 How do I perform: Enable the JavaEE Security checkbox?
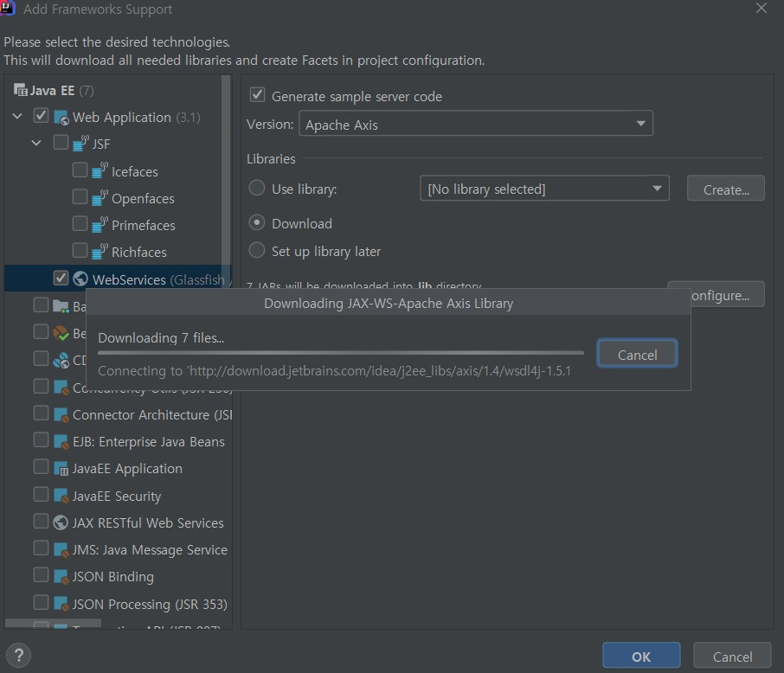[41, 494]
